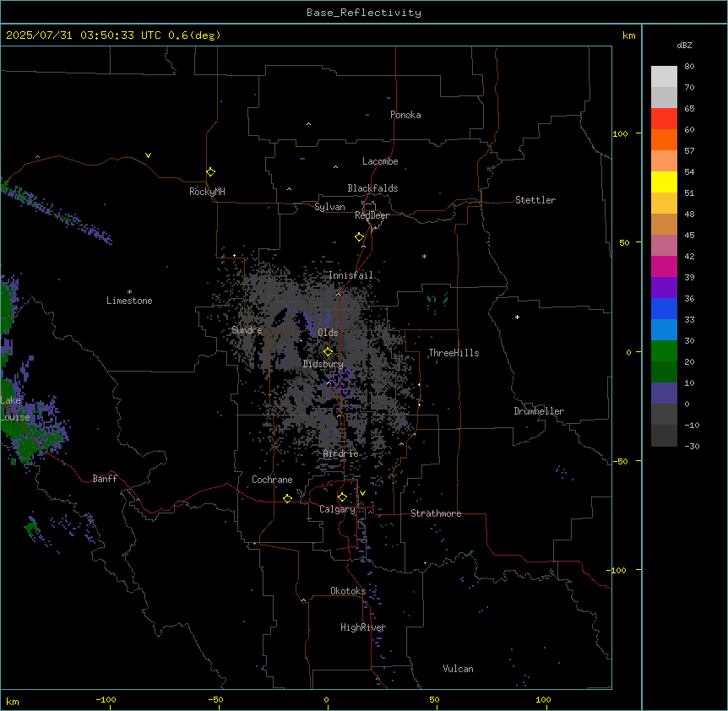Click the Calgary city label

click(337, 509)
